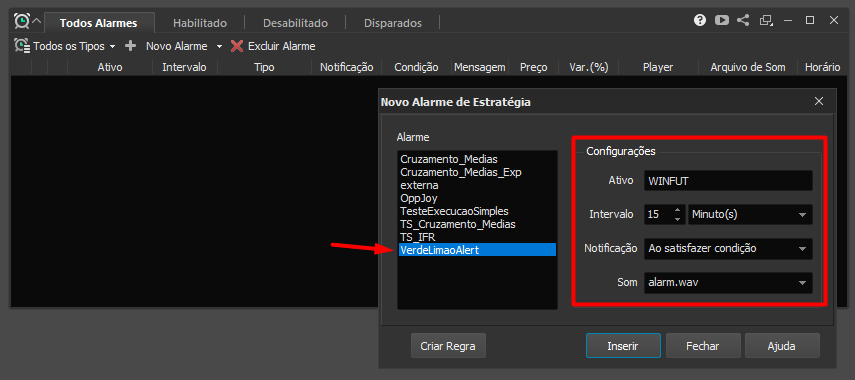Open the Desabilitado tab
The height and width of the screenshot is (380, 855).
(x=295, y=23)
